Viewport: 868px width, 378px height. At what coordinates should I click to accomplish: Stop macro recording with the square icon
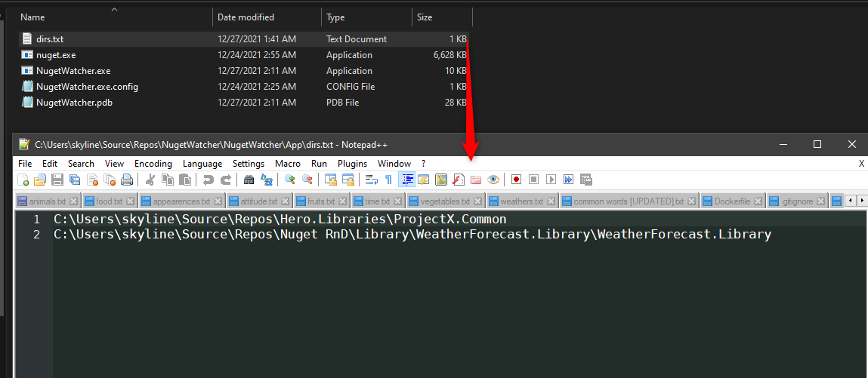[533, 180]
